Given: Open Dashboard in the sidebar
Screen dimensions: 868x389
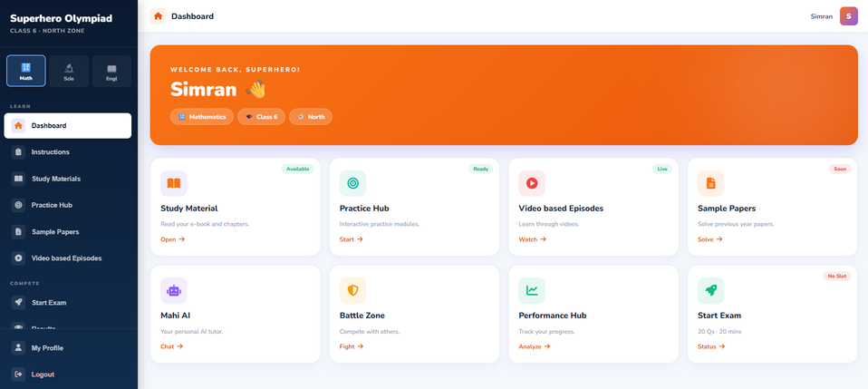Looking at the screenshot, I should tap(68, 126).
